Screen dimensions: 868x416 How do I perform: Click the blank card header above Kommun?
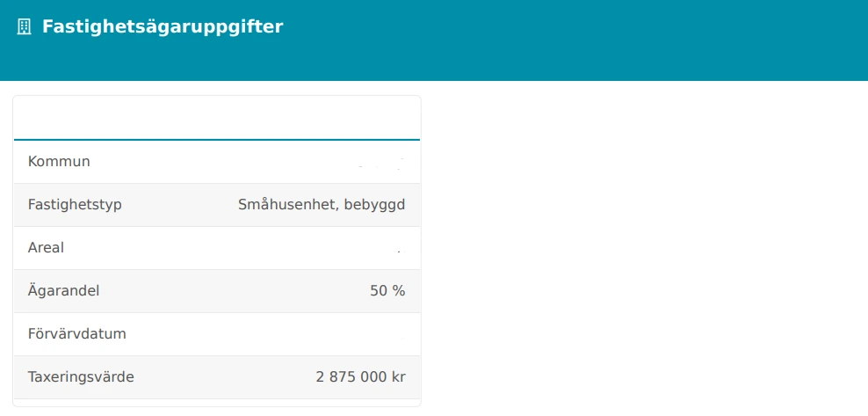(217, 118)
